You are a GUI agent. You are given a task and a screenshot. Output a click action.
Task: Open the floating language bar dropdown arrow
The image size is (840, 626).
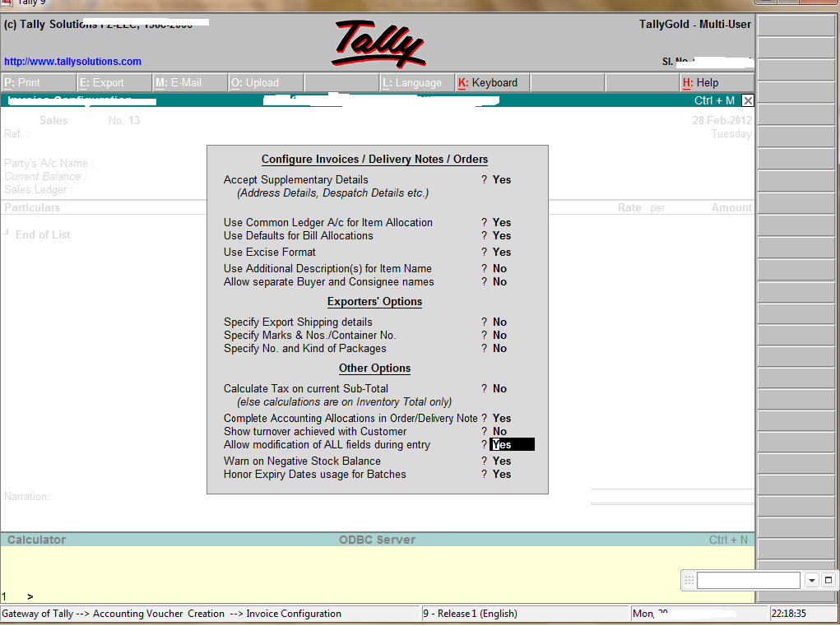[811, 580]
